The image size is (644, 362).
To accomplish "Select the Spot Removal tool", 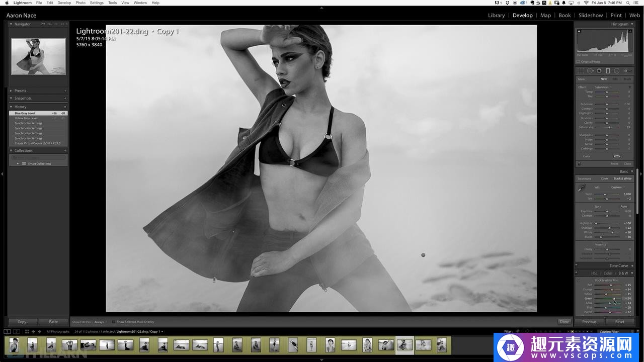I will (590, 71).
